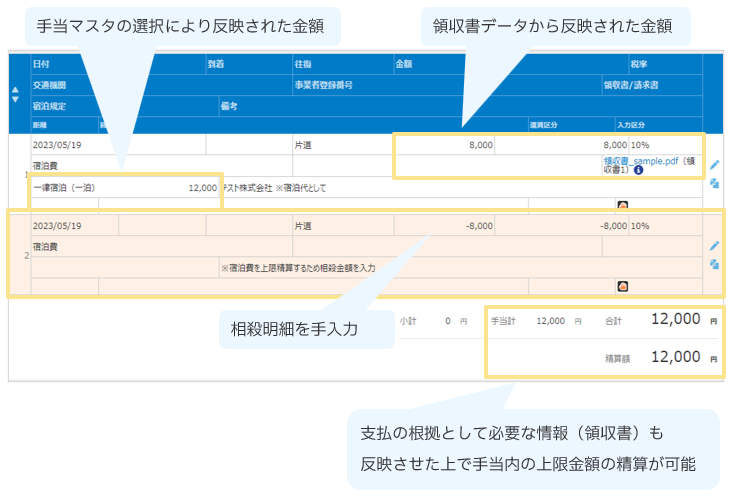The image size is (730, 500).
Task: Click the 入力区分 icon in row 1
Action: pos(622,204)
